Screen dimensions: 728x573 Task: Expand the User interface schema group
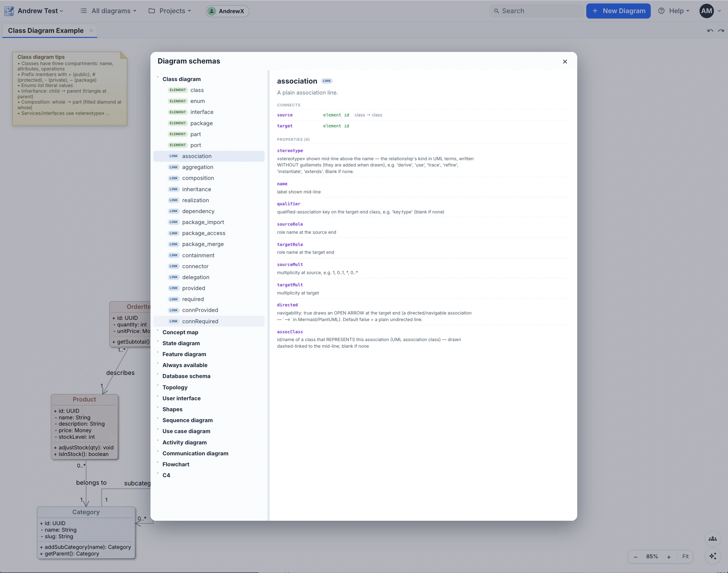[x=181, y=399]
